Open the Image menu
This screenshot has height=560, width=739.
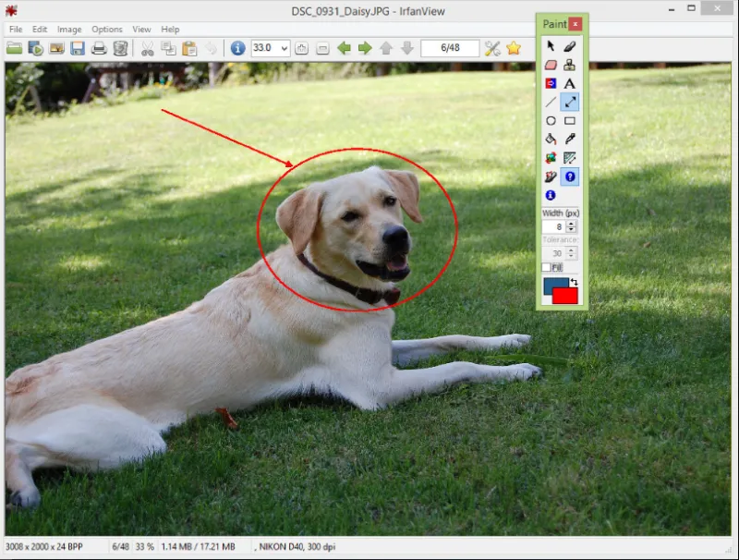tap(68, 29)
